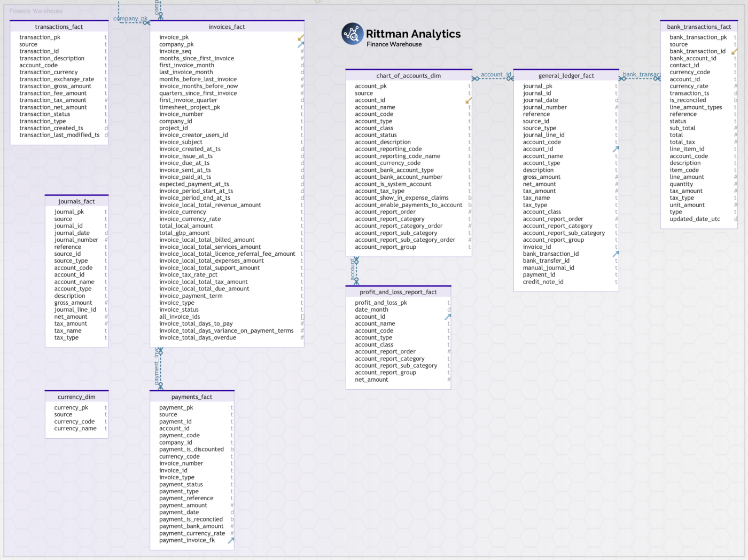The width and height of the screenshot is (748, 560).
Task: Click foreign key arrow beside payment_invoice_fk
Action: pyautogui.click(x=231, y=541)
